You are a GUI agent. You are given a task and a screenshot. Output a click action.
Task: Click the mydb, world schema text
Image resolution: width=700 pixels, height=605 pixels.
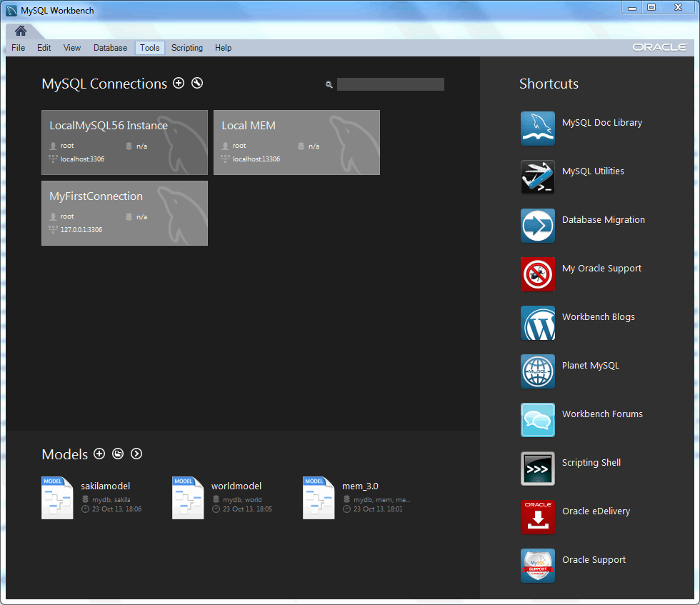coord(242,499)
